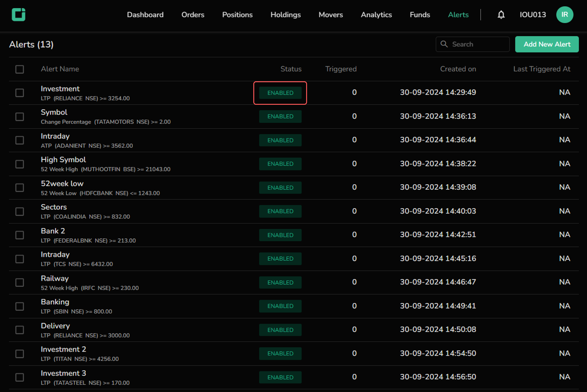Image resolution: width=587 pixels, height=392 pixels.
Task: Select the 52week low alert checkbox
Action: click(x=19, y=187)
